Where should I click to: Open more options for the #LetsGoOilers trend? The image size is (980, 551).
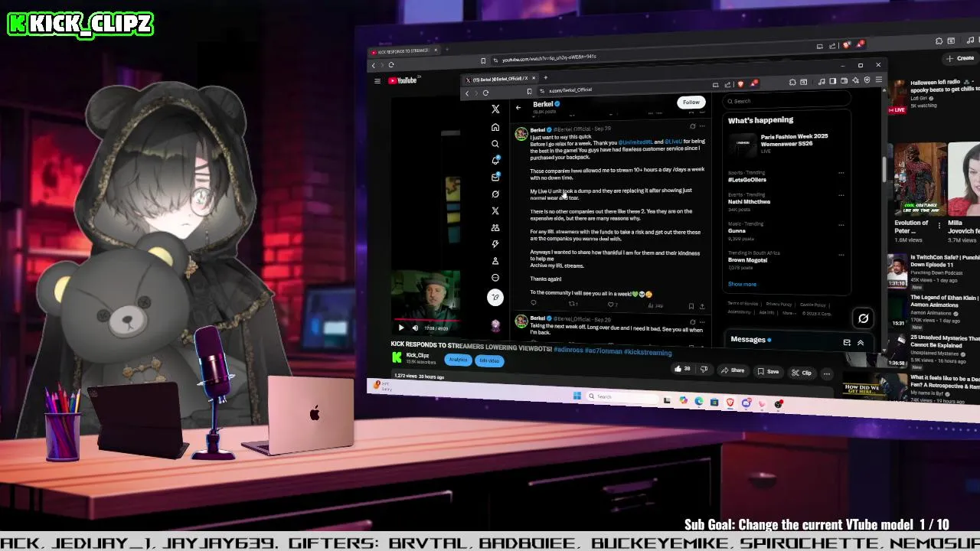click(x=841, y=173)
